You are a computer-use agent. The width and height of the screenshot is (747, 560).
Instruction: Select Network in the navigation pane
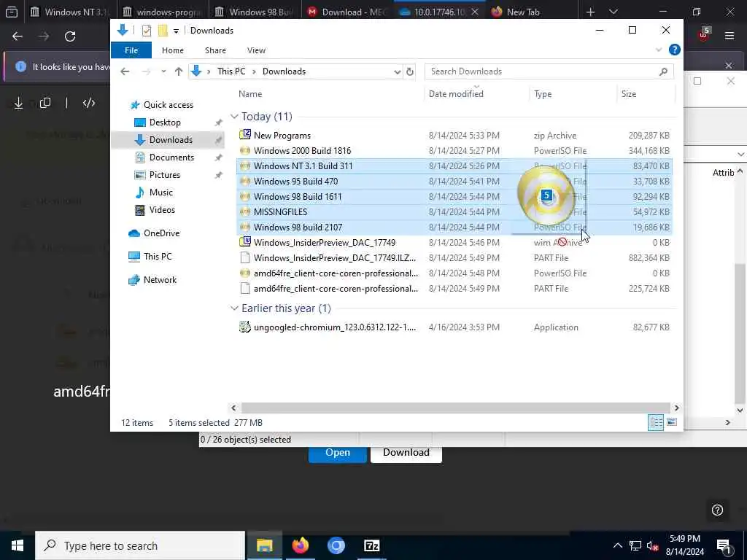pos(160,280)
